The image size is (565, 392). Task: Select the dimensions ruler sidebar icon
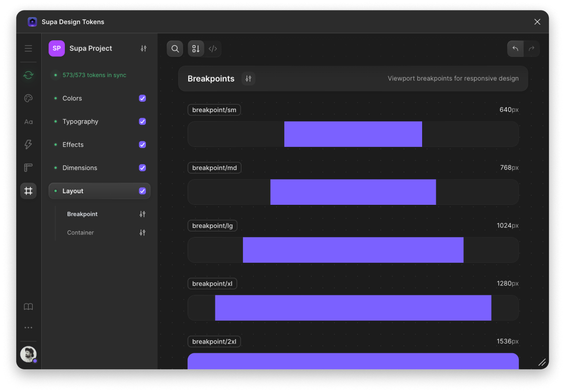click(28, 168)
